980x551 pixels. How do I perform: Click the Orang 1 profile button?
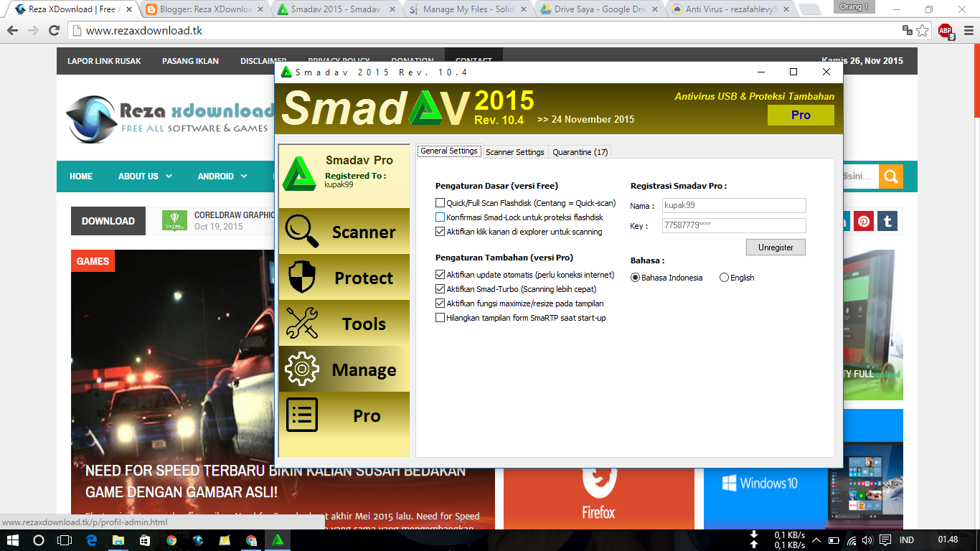point(854,6)
